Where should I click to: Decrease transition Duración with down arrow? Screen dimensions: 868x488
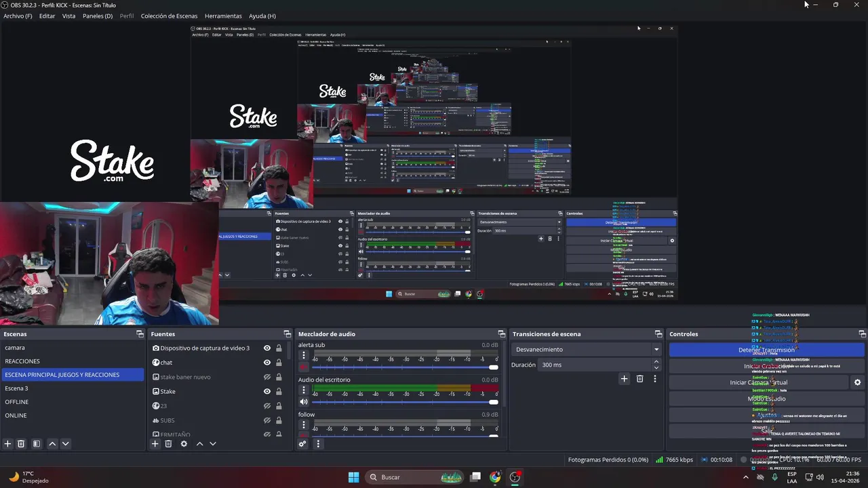click(x=656, y=367)
